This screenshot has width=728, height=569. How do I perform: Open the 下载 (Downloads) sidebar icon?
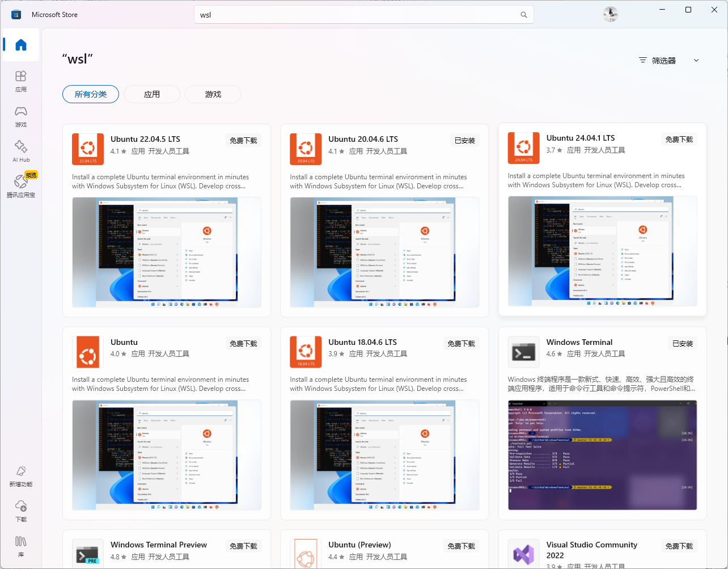[21, 511]
